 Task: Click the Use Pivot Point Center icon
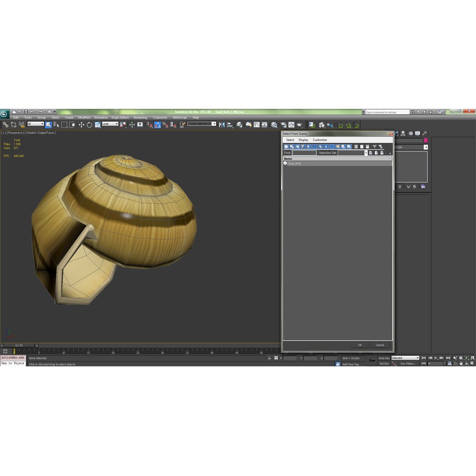[x=123, y=124]
